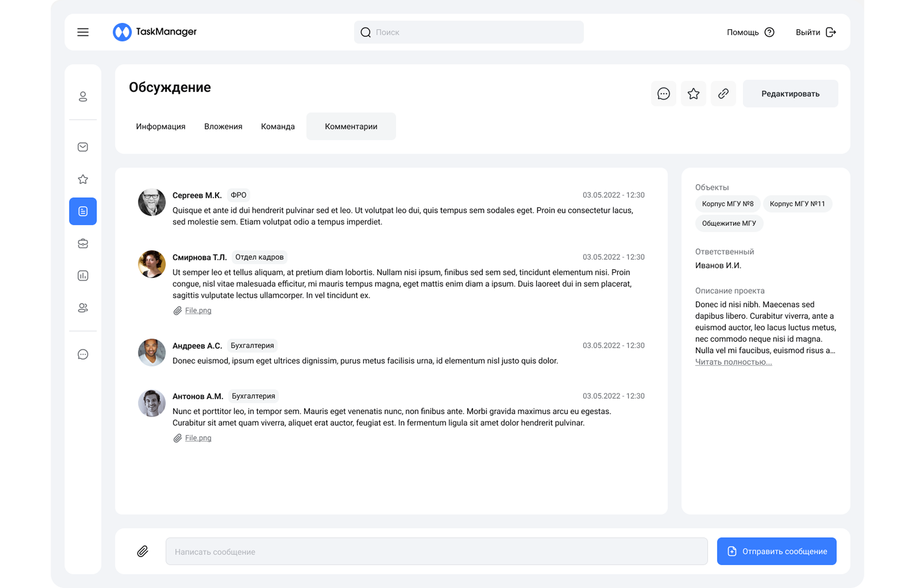Open the team users sidebar icon
The image size is (915, 588).
[83, 308]
